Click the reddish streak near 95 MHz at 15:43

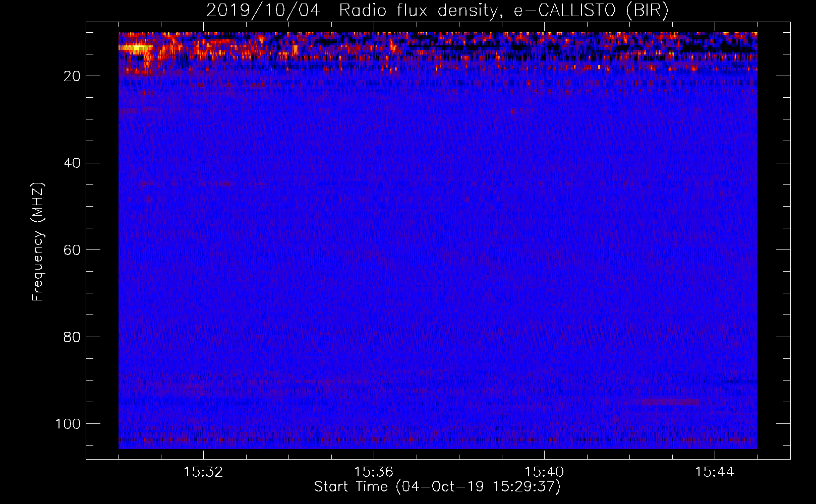[666, 402]
